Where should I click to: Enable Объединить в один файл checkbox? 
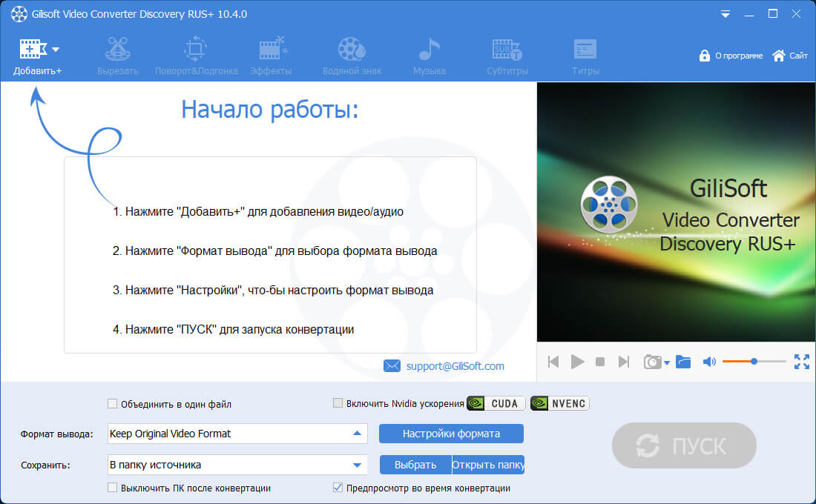pos(113,404)
